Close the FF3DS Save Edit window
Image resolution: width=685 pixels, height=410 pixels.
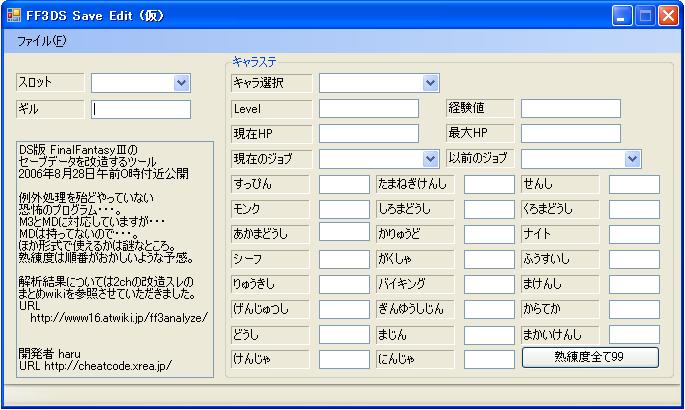point(668,16)
